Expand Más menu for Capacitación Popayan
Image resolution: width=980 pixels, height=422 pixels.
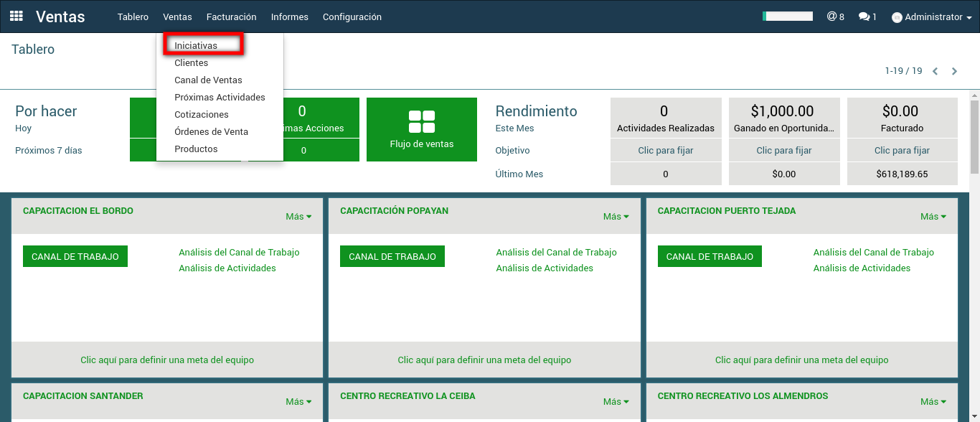[x=616, y=216]
